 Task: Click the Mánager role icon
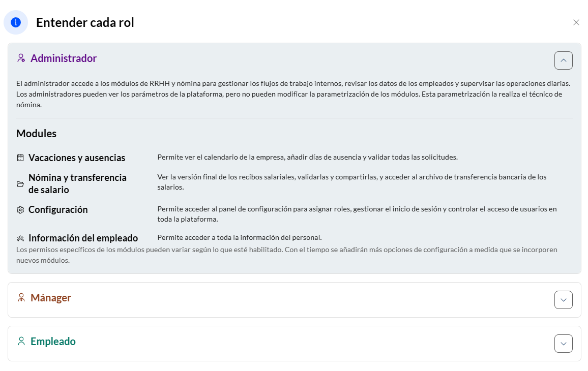pos(21,298)
